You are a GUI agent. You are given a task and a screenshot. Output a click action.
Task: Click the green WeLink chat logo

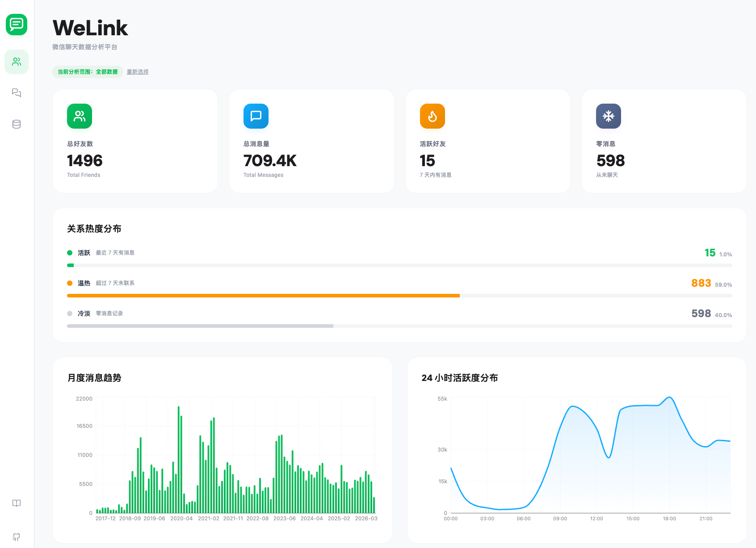17,24
